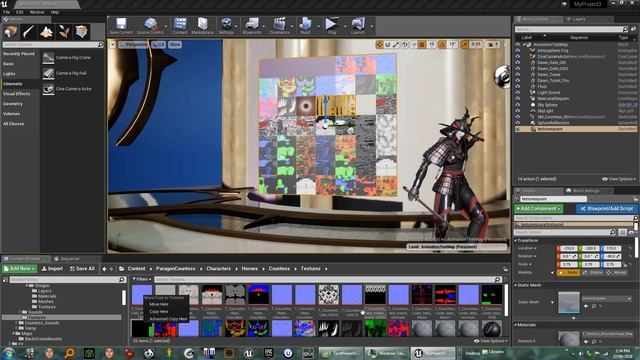Open the Blueprints toolbar icon
This screenshot has width=640, height=360.
tap(252, 26)
